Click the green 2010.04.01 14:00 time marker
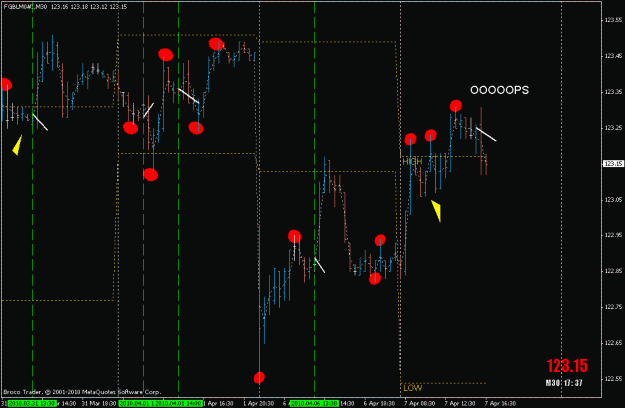The image size is (625, 408). click(179, 404)
